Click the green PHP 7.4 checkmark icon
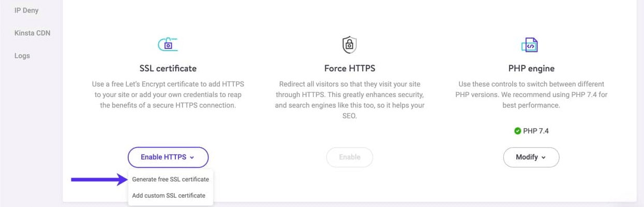Screen dimensions: 644x207 pos(517,131)
